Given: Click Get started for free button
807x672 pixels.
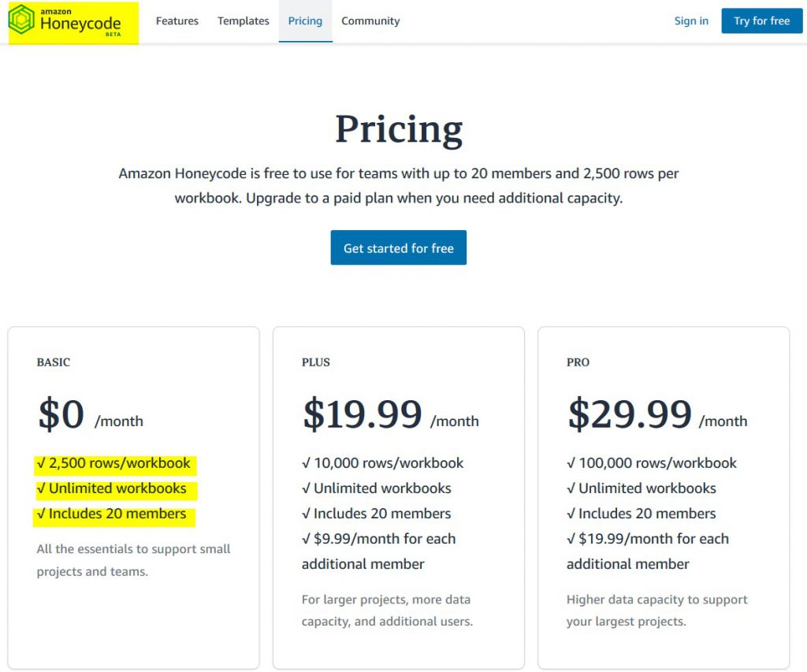Looking at the screenshot, I should coord(399,248).
